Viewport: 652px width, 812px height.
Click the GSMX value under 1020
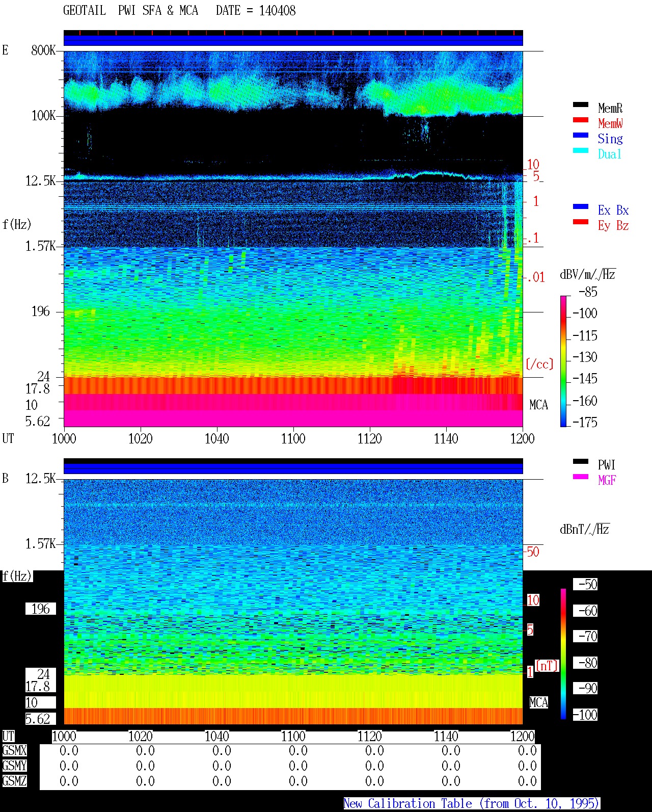click(x=145, y=751)
